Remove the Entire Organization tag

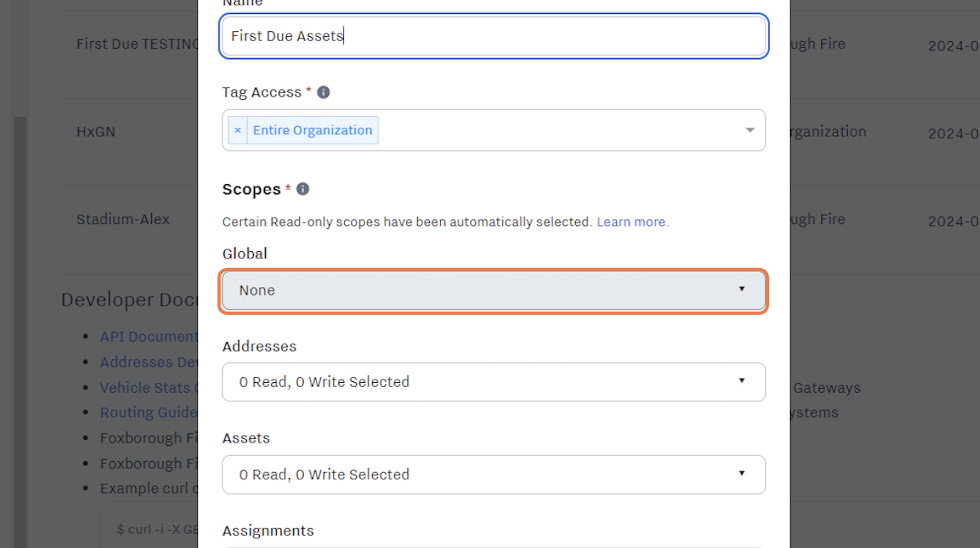tap(238, 130)
